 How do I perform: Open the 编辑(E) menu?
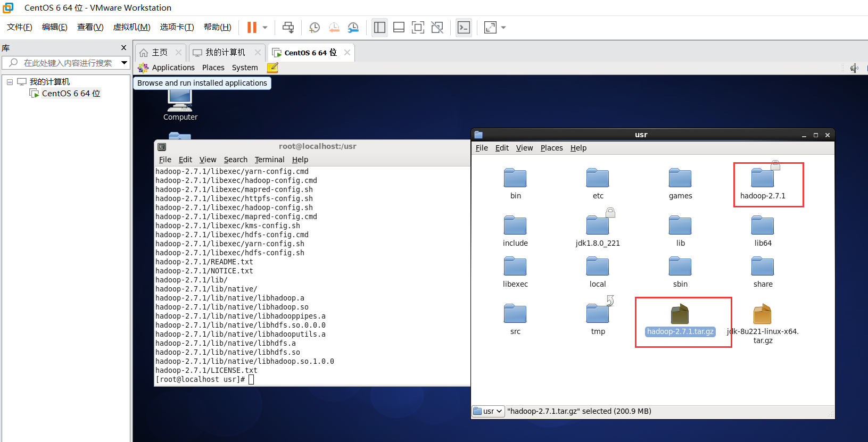(55, 27)
